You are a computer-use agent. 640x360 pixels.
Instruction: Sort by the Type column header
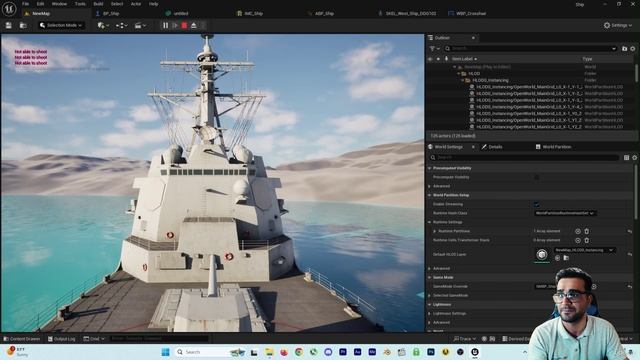pos(587,59)
